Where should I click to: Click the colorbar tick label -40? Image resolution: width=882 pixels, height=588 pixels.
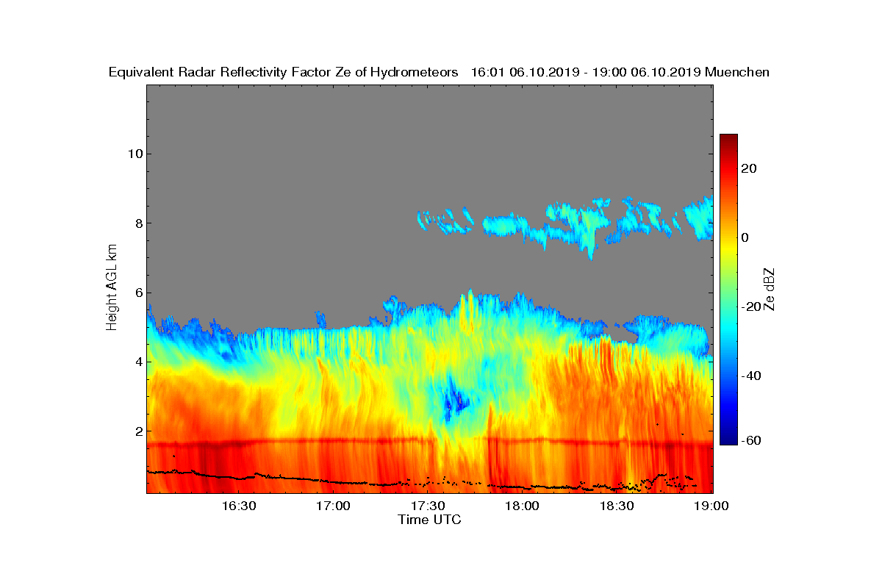pos(750,376)
